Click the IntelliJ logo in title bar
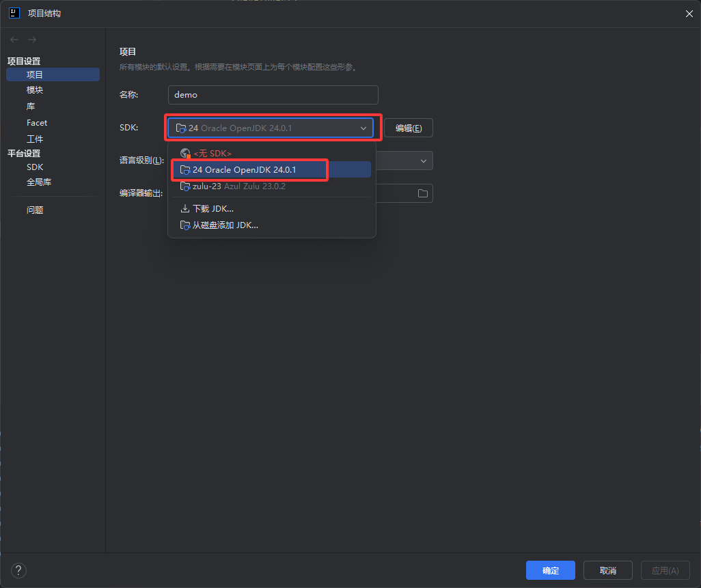The image size is (701, 588). pyautogui.click(x=14, y=13)
